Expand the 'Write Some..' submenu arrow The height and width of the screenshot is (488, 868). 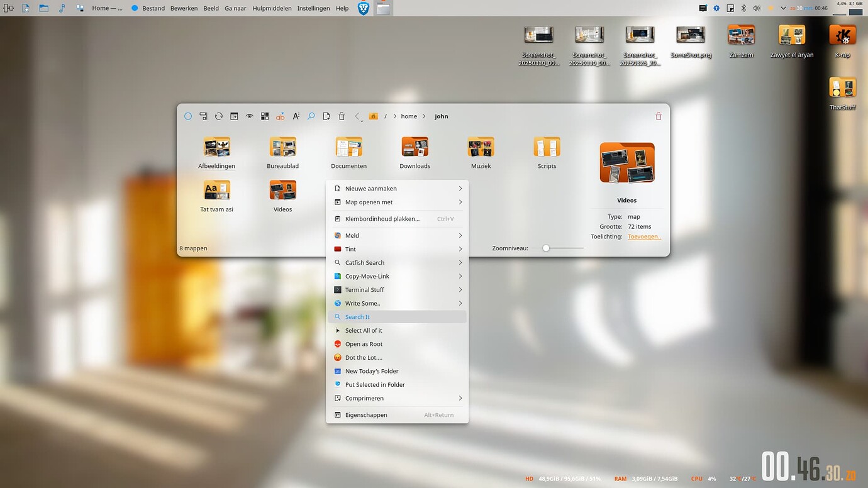[460, 304]
